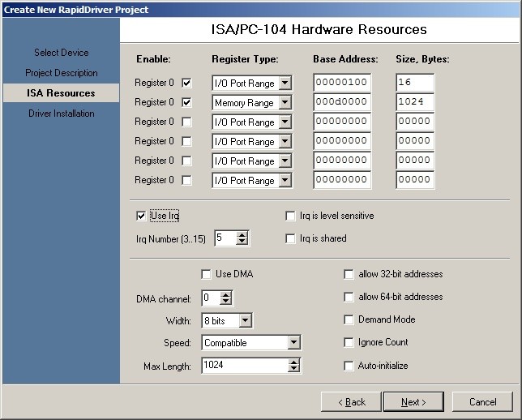Turn on Demand Mode
The height and width of the screenshot is (420, 522).
tap(349, 319)
